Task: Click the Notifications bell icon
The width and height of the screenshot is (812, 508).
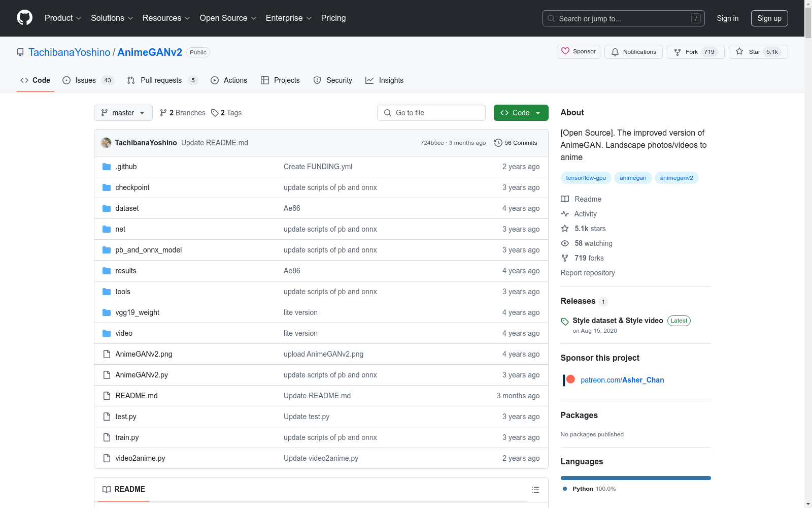Action: click(x=615, y=52)
